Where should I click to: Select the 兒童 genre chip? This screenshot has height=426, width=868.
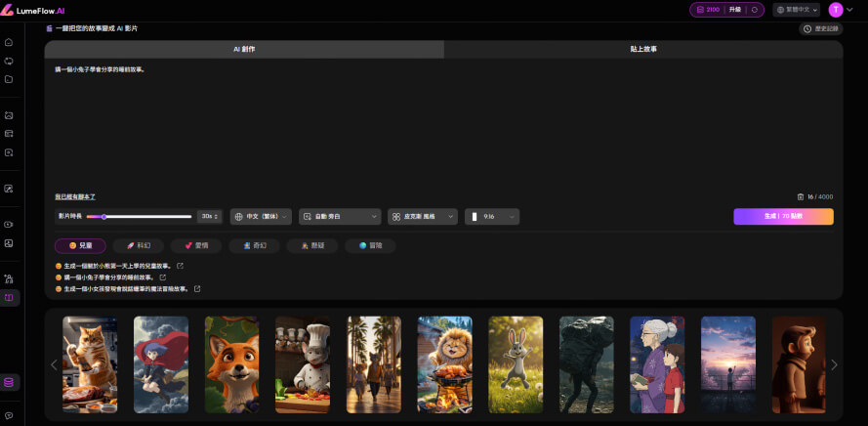(80, 245)
